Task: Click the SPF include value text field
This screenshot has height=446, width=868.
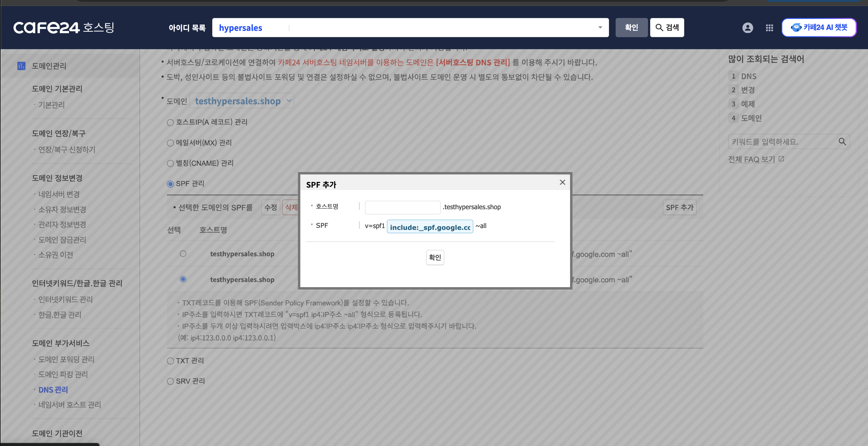Action: point(430,226)
